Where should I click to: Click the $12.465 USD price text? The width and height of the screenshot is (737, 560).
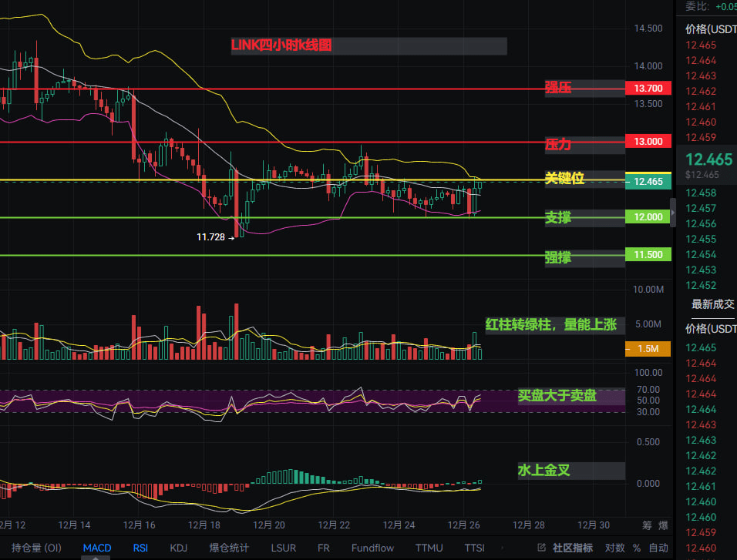click(702, 175)
